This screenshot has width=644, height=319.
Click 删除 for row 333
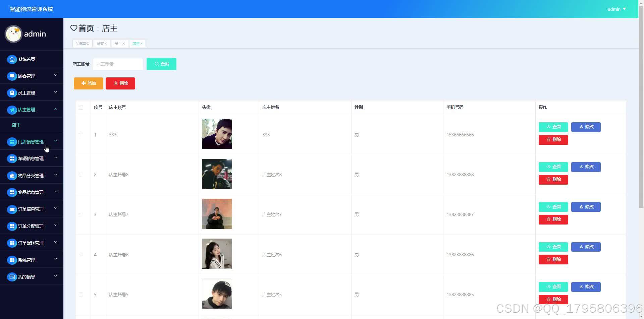(553, 140)
